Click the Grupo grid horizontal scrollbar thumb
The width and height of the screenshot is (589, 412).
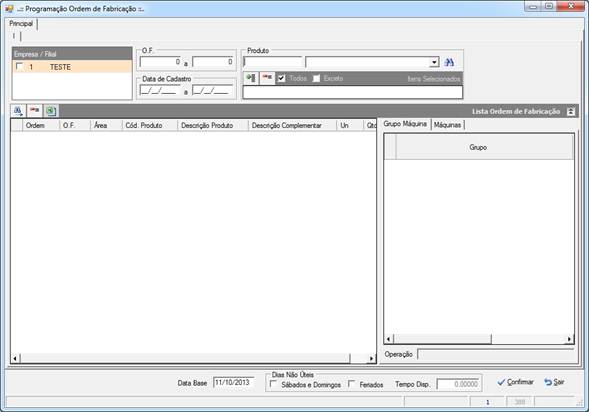coord(442,339)
